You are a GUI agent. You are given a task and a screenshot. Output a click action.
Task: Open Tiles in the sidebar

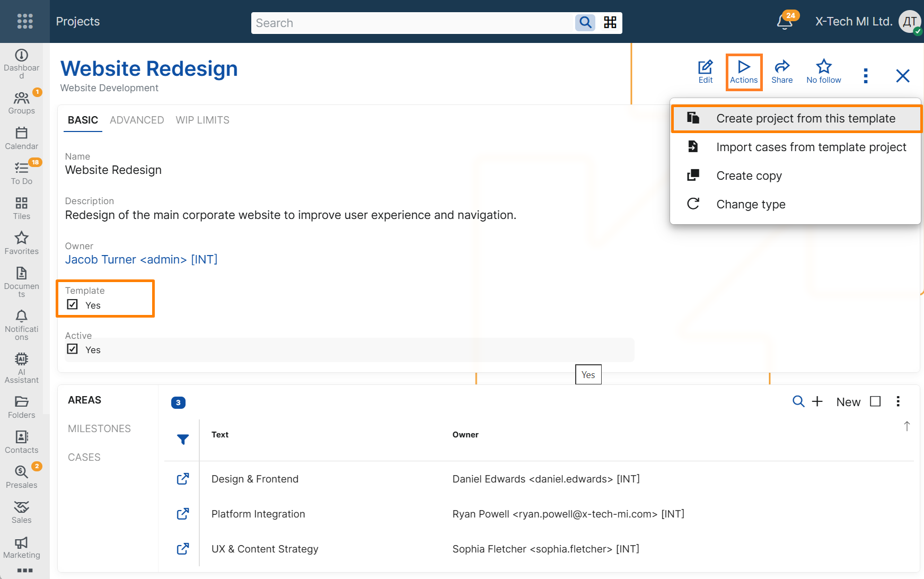pyautogui.click(x=22, y=208)
